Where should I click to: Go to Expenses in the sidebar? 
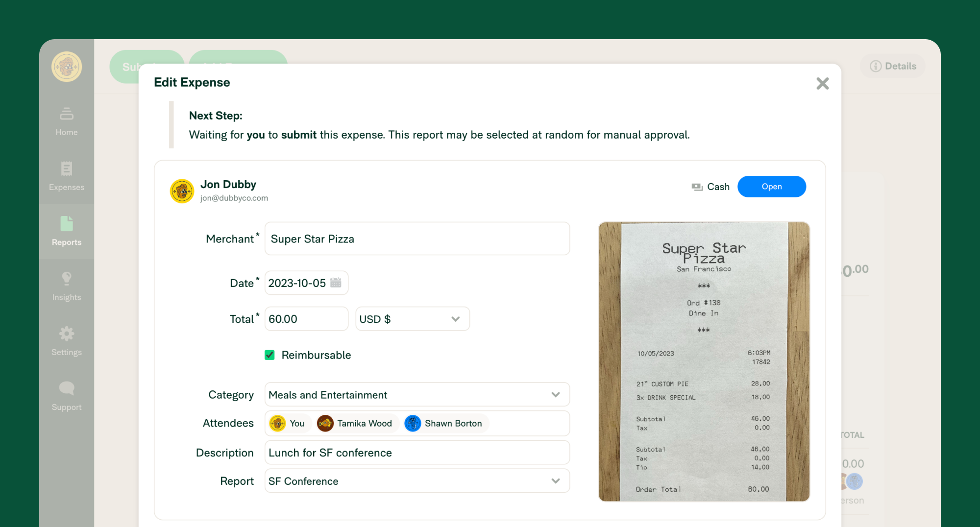click(x=67, y=177)
